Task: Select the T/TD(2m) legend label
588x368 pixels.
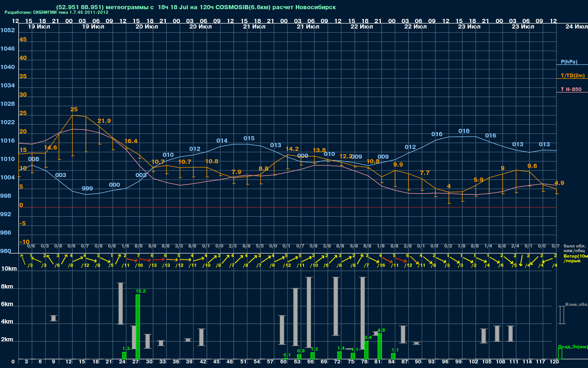Action: (x=572, y=75)
